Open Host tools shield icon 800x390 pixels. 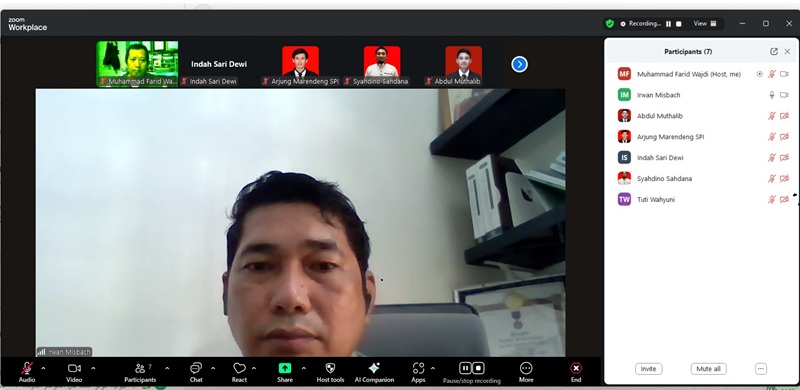[330, 368]
